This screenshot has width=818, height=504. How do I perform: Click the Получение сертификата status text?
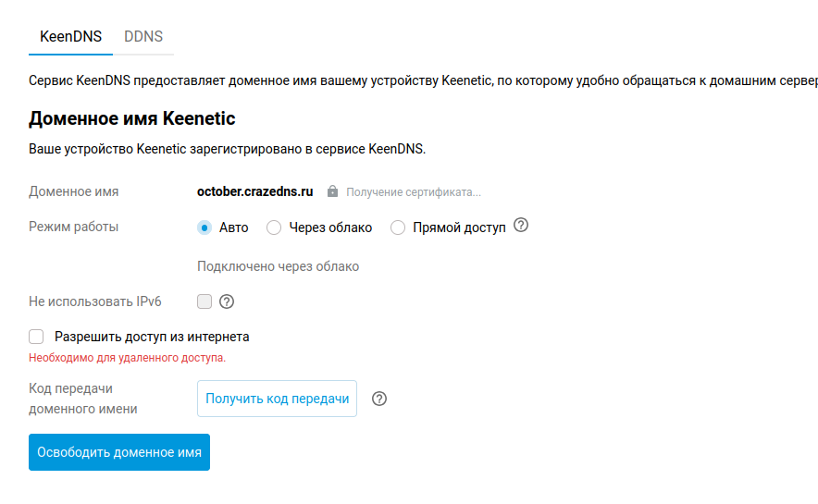tap(414, 192)
